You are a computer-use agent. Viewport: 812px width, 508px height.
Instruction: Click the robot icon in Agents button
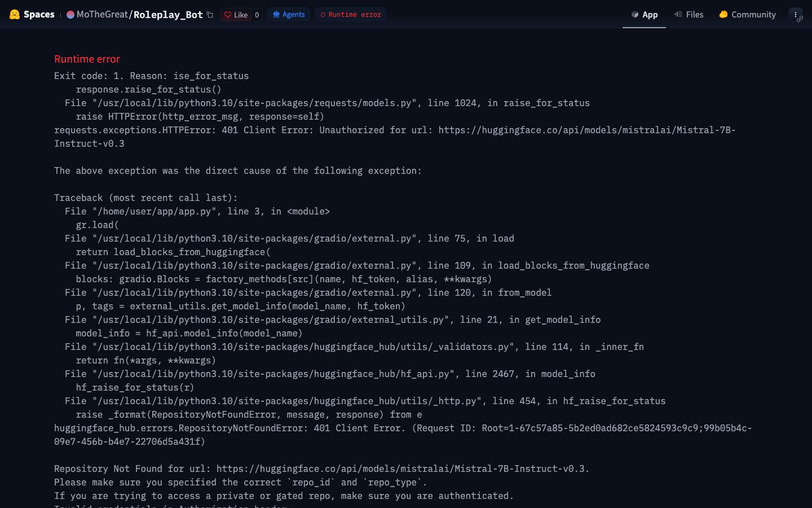pyautogui.click(x=276, y=15)
